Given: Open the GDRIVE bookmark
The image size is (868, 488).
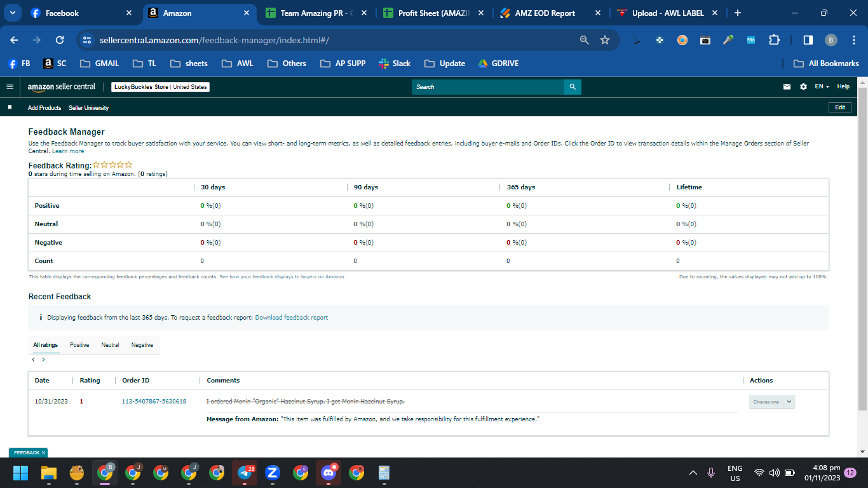Looking at the screenshot, I should 498,64.
